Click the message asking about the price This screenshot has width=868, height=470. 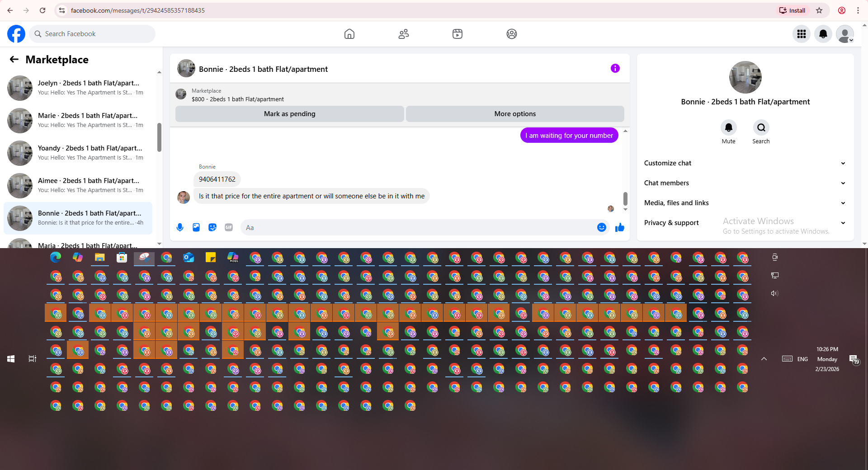click(311, 196)
